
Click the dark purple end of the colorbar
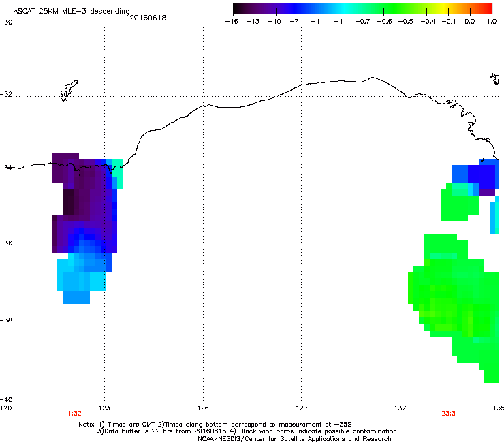tap(240, 8)
